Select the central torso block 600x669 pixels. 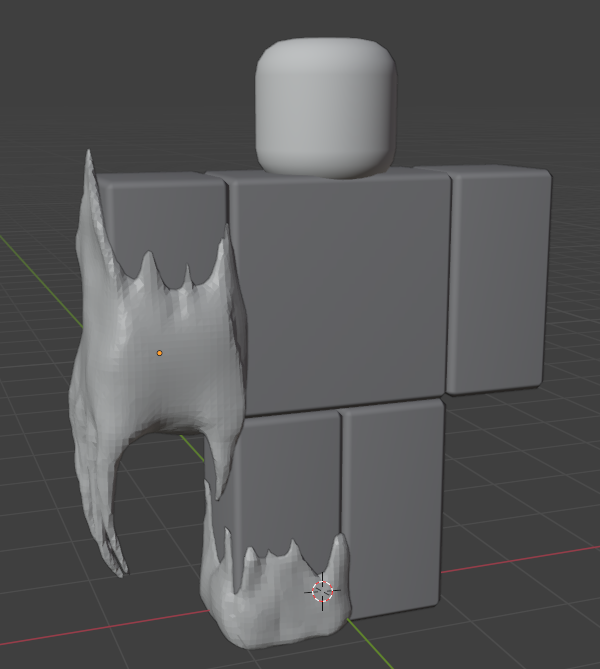click(x=341, y=294)
